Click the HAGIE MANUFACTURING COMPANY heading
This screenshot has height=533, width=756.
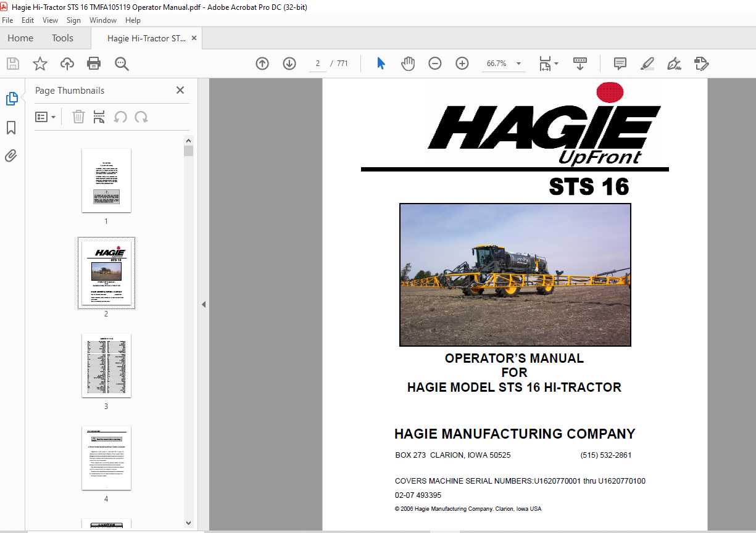click(x=515, y=434)
